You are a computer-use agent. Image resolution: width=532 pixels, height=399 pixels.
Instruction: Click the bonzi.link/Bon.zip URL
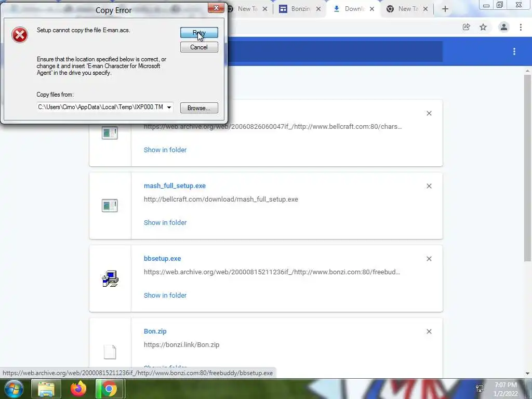(x=181, y=345)
